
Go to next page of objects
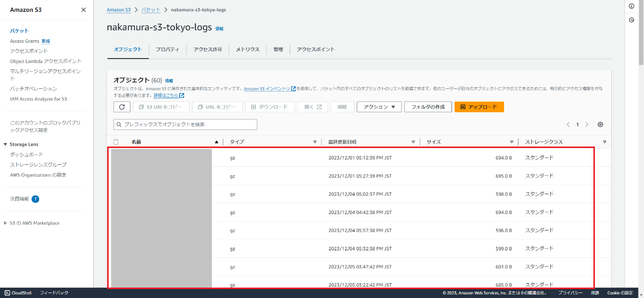point(586,125)
